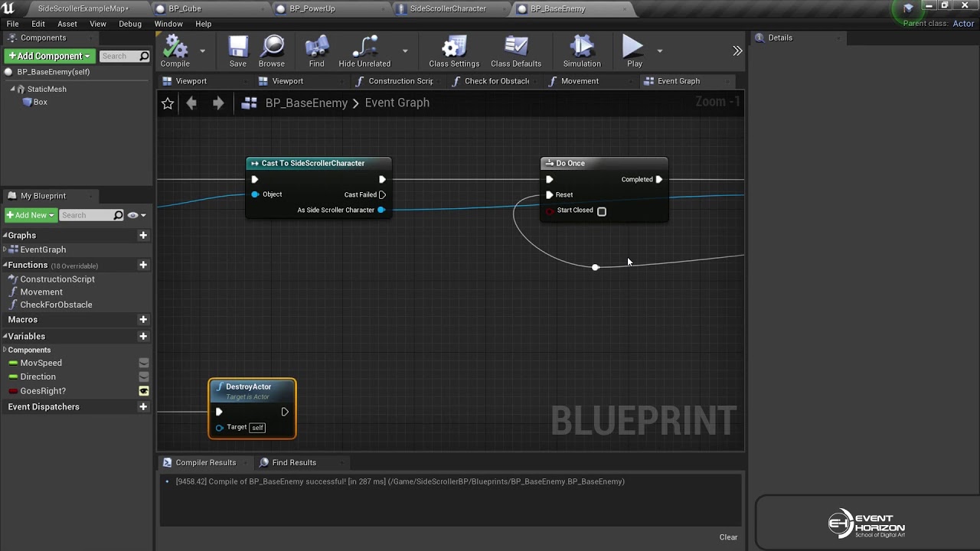Image resolution: width=980 pixels, height=551 pixels.
Task: Add a new variable with plus icon
Action: [143, 336]
